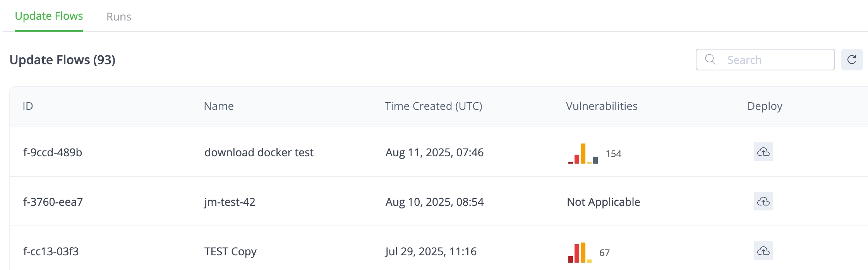868x270 pixels.
Task: Sort by Time Created (UTC) column
Action: (433, 106)
